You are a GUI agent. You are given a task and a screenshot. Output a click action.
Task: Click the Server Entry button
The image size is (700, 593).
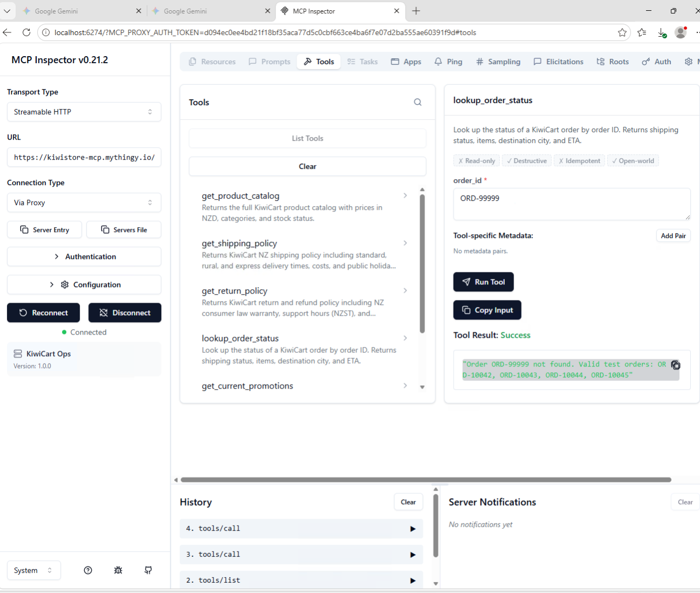(45, 229)
